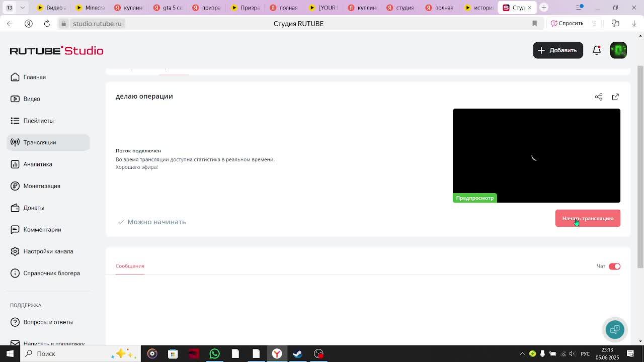The height and width of the screenshot is (362, 644).
Task: Open browser downloads icon
Action: tap(634, 24)
